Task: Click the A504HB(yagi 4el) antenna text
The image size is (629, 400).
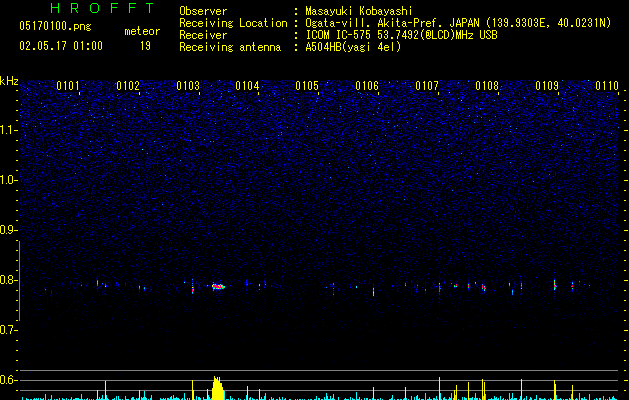Action: tap(353, 47)
